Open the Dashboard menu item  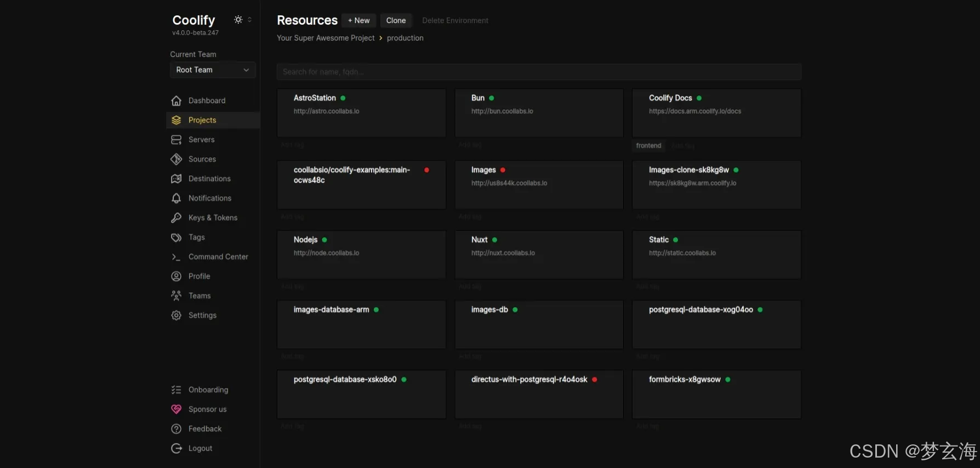click(x=213, y=100)
